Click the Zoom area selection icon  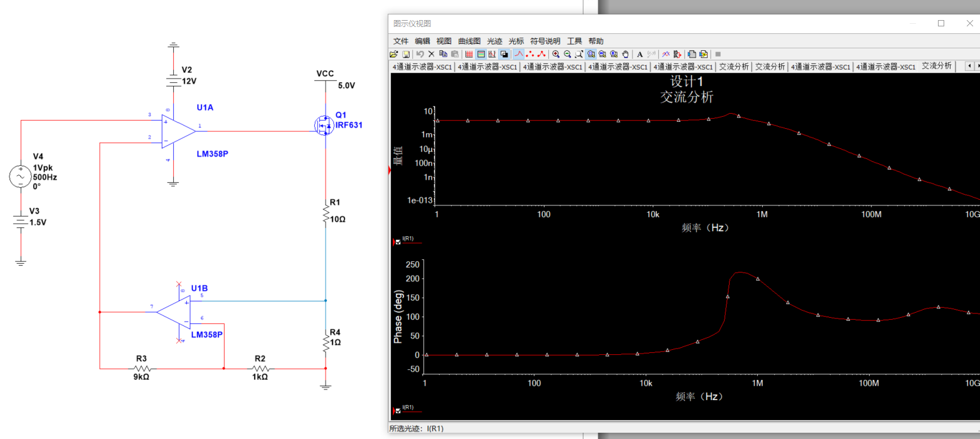click(x=579, y=54)
